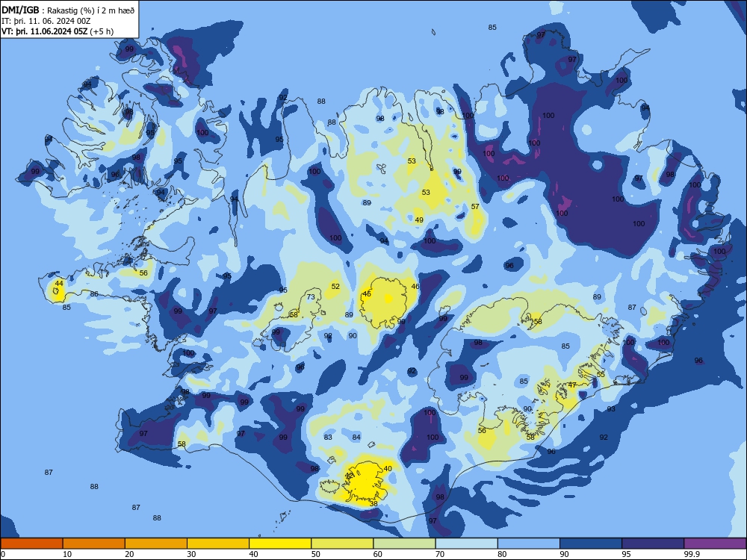Select the 80–90 light blue legend swatch

pyautogui.click(x=528, y=544)
